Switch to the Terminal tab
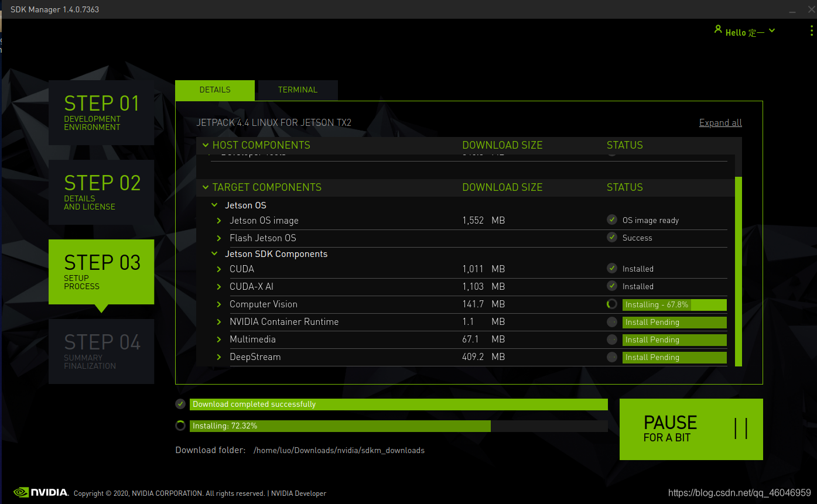This screenshot has width=817, height=504. click(298, 90)
